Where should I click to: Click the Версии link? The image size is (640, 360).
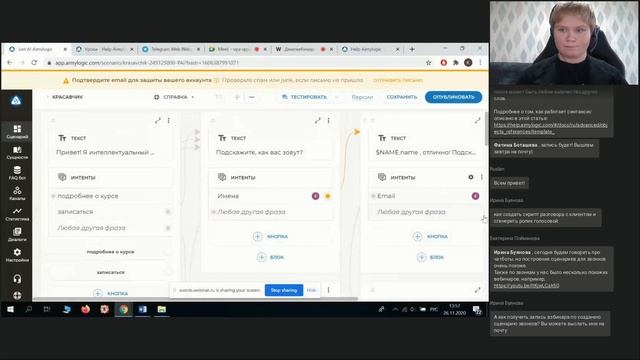coord(362,97)
